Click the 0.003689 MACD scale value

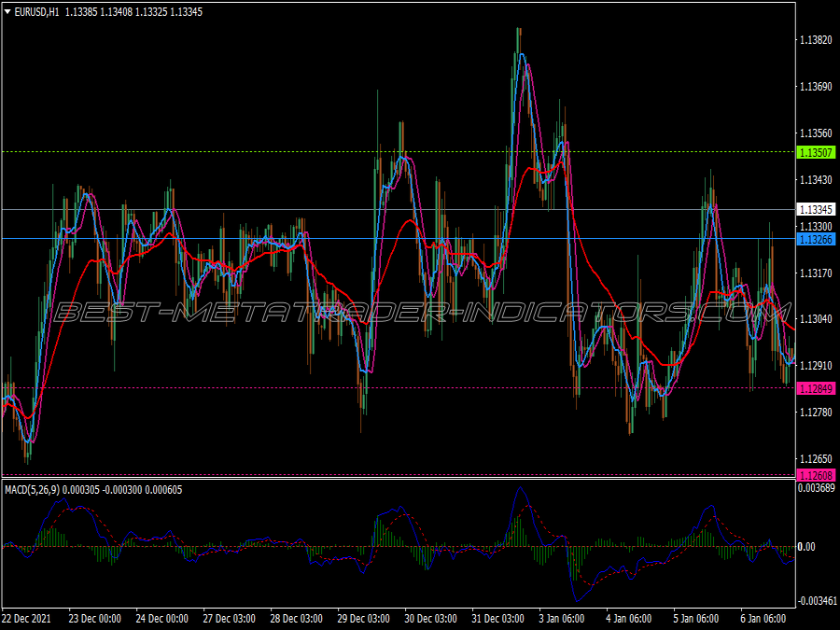pos(817,487)
